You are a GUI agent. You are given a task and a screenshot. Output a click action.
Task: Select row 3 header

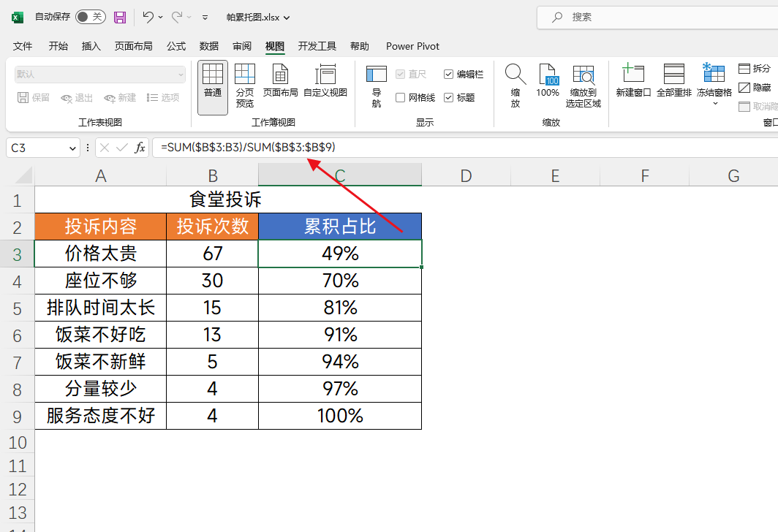coord(17,254)
